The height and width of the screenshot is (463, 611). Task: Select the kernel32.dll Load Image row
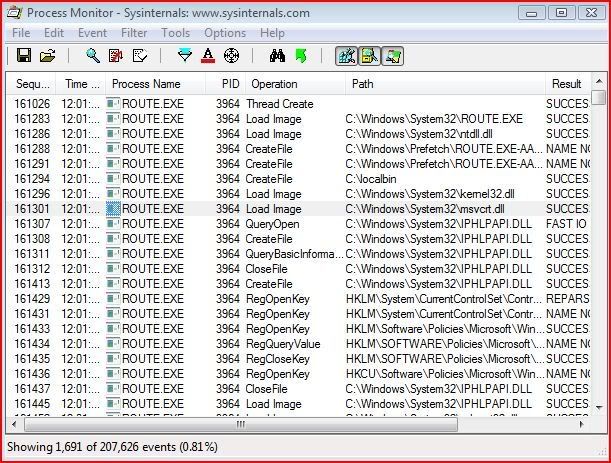point(298,194)
